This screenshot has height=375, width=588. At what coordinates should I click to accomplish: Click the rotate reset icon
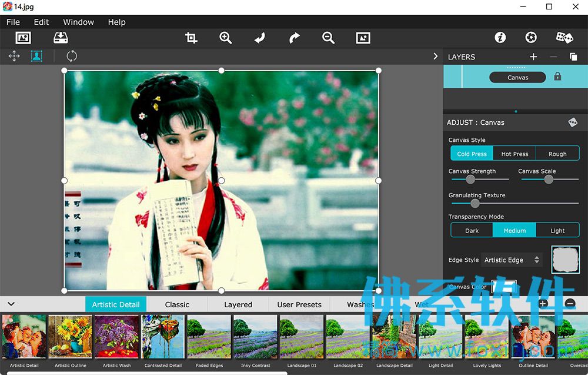[72, 57]
